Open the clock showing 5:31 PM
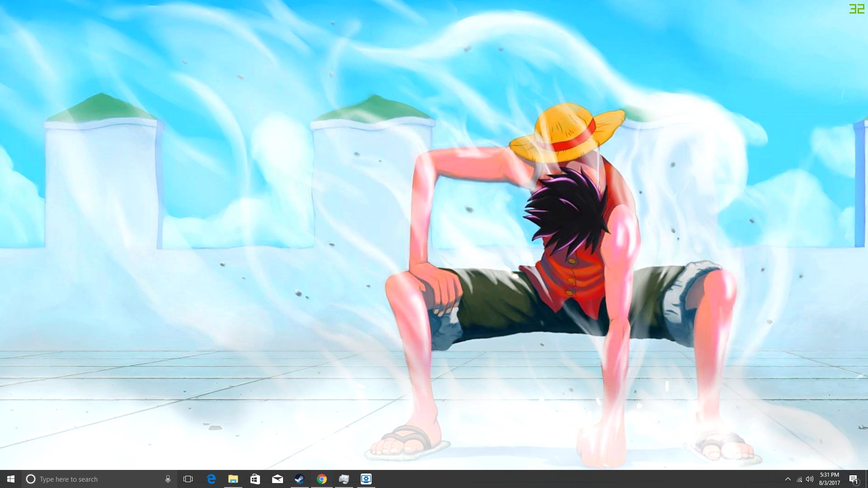 click(830, 479)
